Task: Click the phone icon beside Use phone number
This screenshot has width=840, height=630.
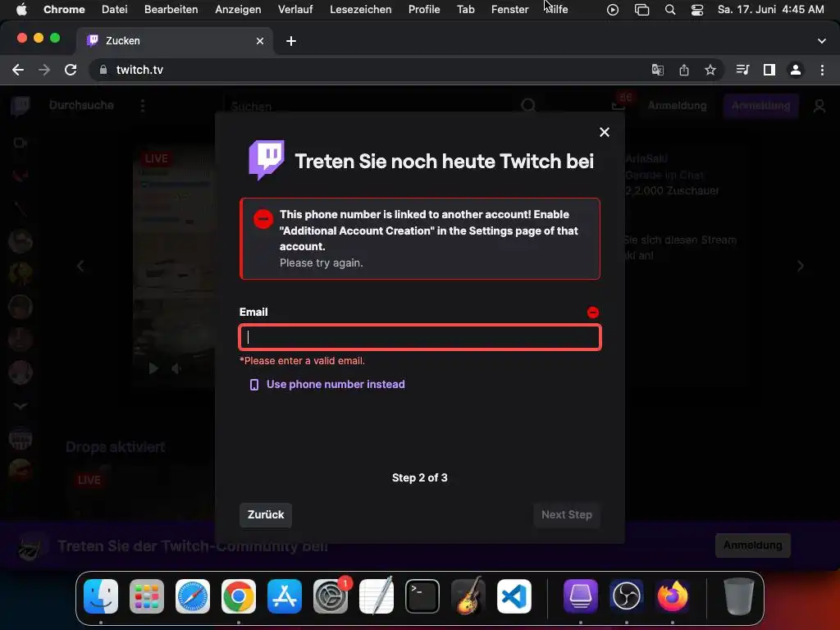Action: 254,385
